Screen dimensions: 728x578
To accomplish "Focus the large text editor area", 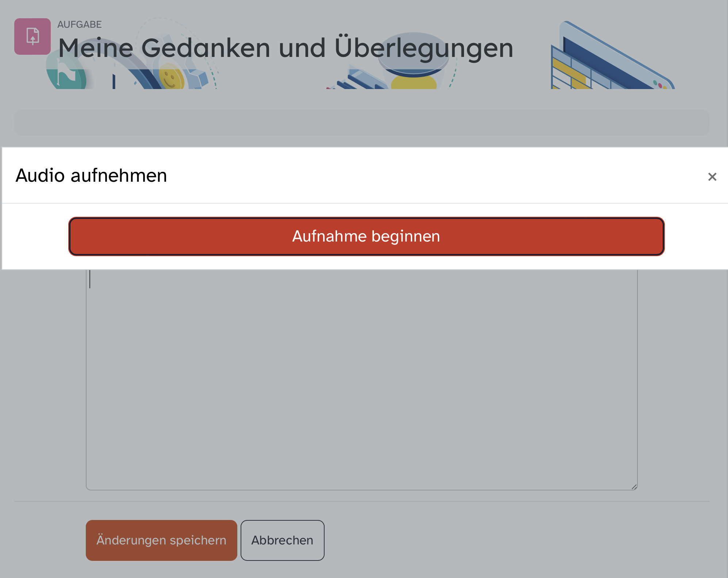I will click(x=361, y=379).
